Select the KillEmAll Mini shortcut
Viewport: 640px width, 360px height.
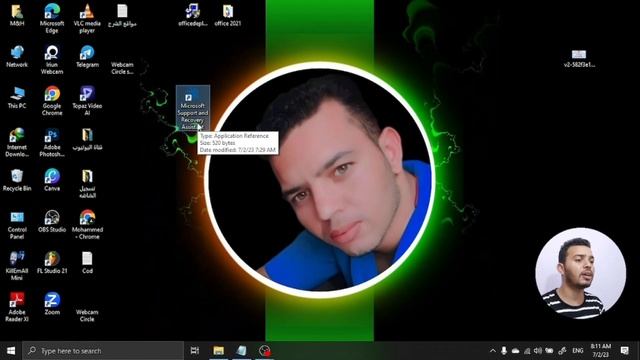point(17,266)
